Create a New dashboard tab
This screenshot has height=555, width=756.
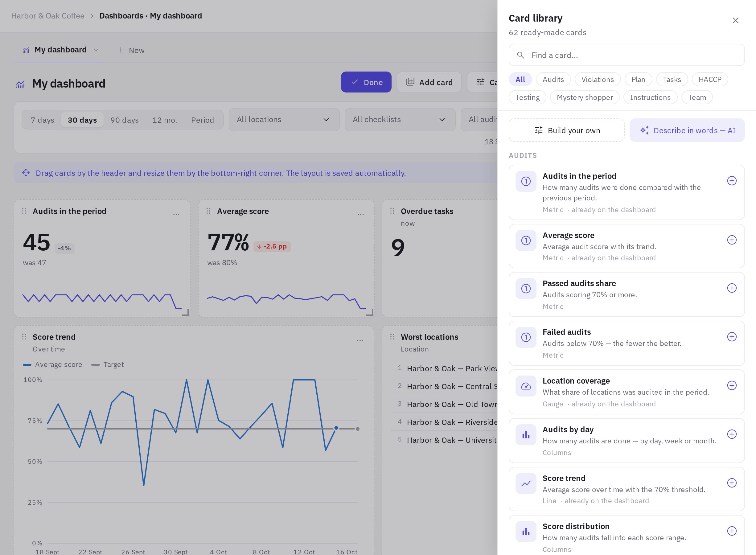point(131,50)
